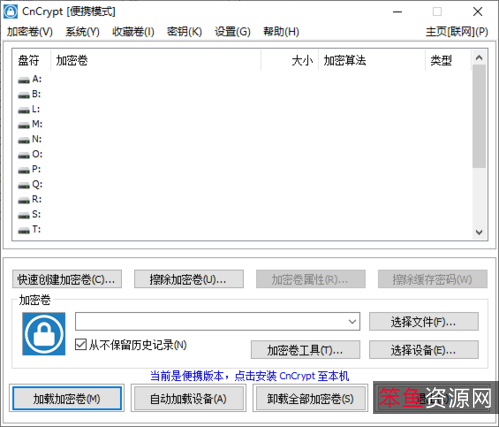Click the blue CnCrypt padlock logo

point(44,334)
